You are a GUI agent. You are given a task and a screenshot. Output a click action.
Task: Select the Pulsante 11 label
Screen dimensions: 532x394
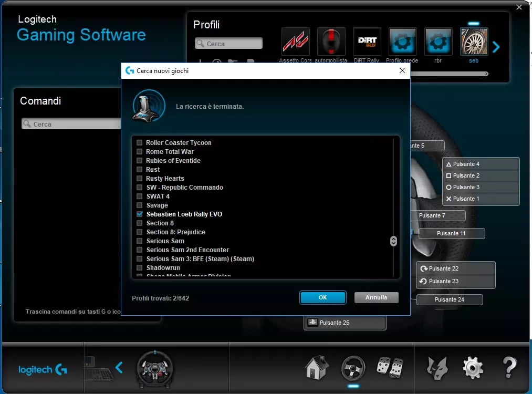pos(452,233)
